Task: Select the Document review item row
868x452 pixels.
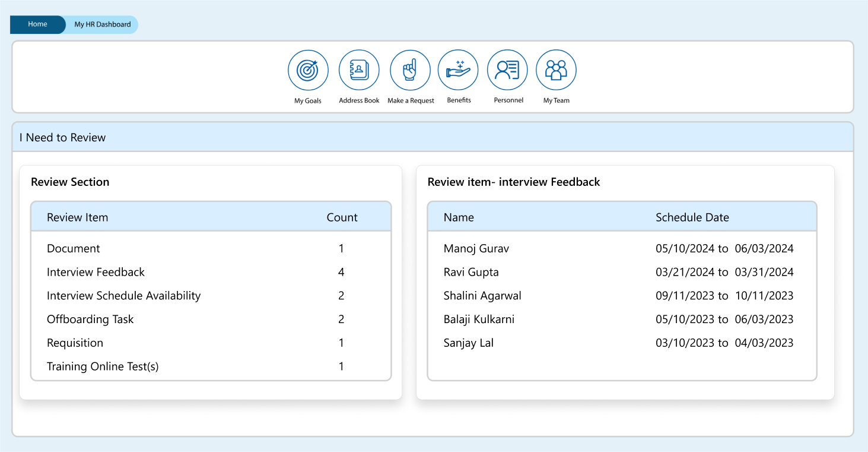Action: [x=74, y=249]
